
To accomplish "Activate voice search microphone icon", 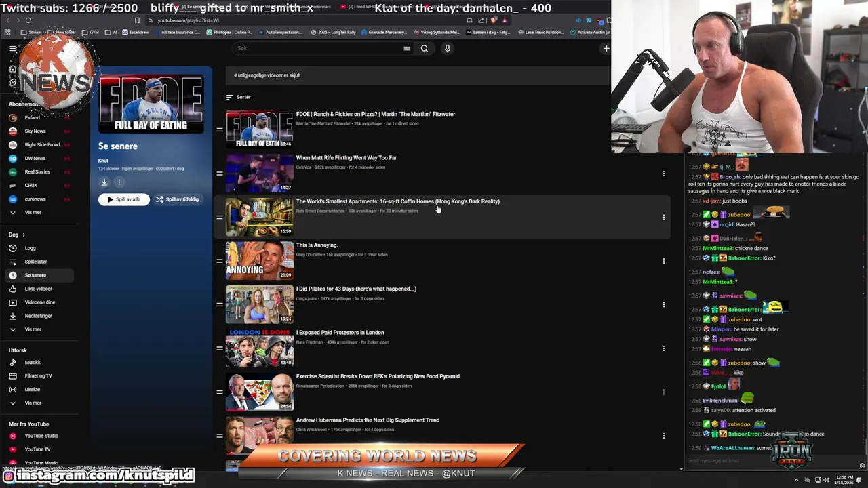I will (x=447, y=48).
